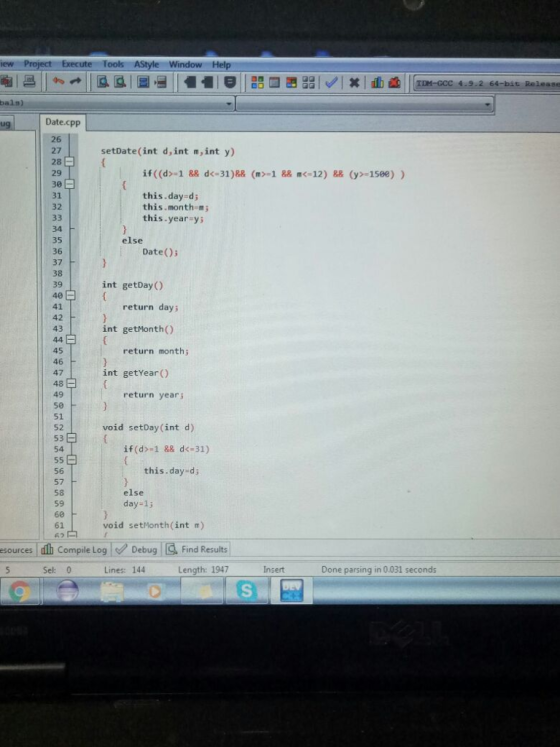Screen dimensions: 560x747
Task: Stop execution with the X icon
Action: tap(354, 83)
